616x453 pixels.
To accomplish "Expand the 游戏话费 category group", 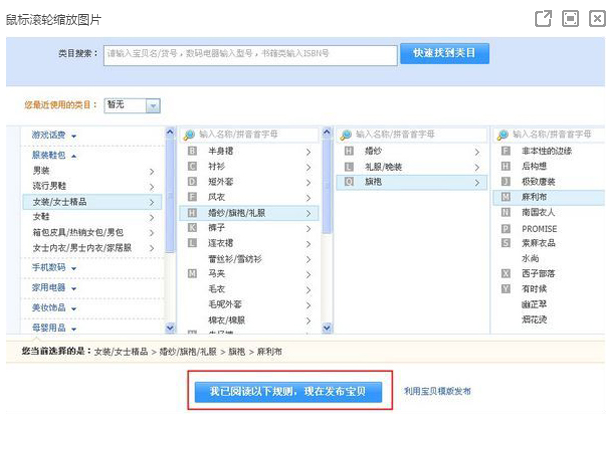I will [54, 135].
